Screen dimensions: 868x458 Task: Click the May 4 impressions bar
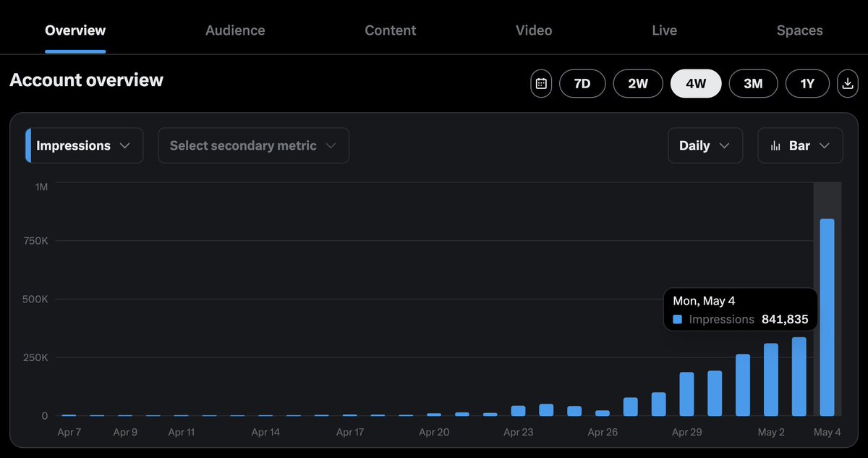click(x=827, y=318)
